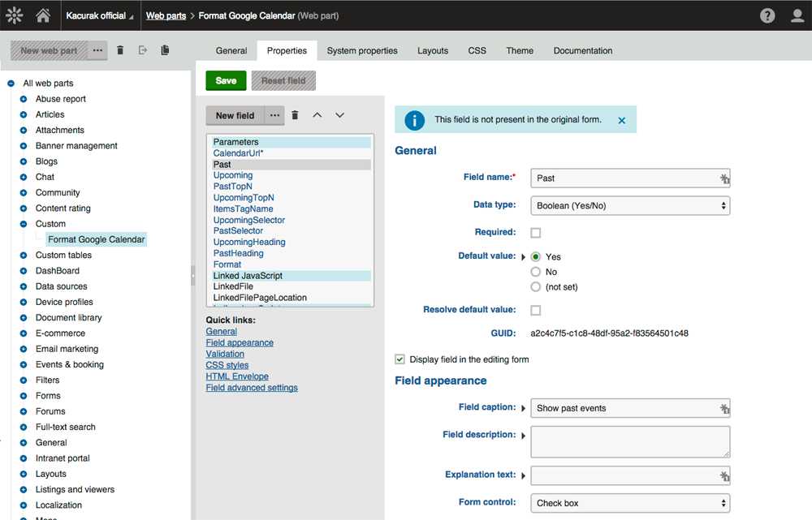The image size is (812, 520).
Task: Jump to Field advanced settings quick link
Action: (252, 388)
